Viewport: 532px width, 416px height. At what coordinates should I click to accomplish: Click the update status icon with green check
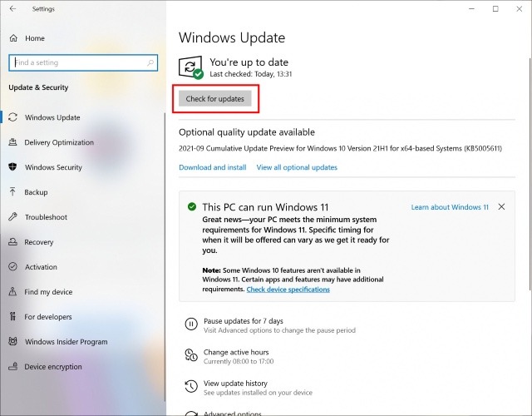[190, 67]
